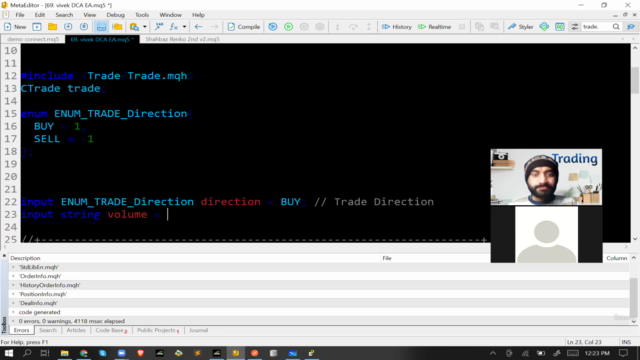Toggle the Toolbox panel toolbar icon
The height and width of the screenshot is (360, 640).
click(x=101, y=27)
